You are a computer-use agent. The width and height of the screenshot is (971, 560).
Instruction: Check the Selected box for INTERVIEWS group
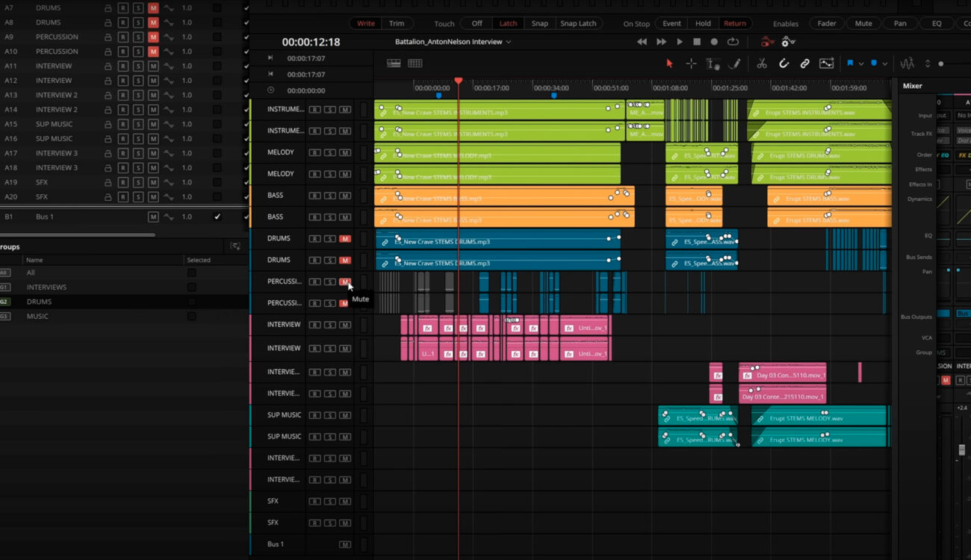click(192, 287)
